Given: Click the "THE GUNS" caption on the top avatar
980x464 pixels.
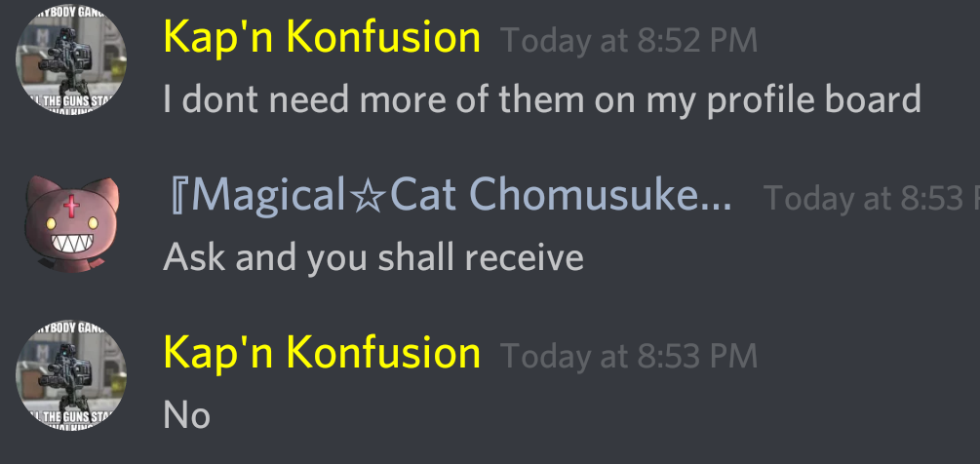Looking at the screenshot, I should pyautogui.click(x=72, y=103).
